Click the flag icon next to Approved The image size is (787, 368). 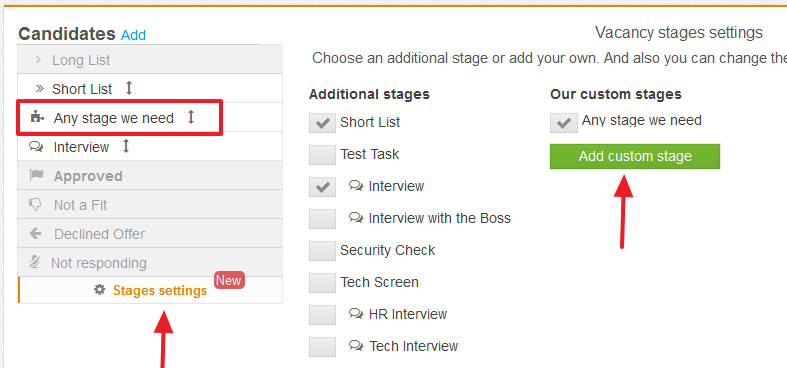click(36, 175)
